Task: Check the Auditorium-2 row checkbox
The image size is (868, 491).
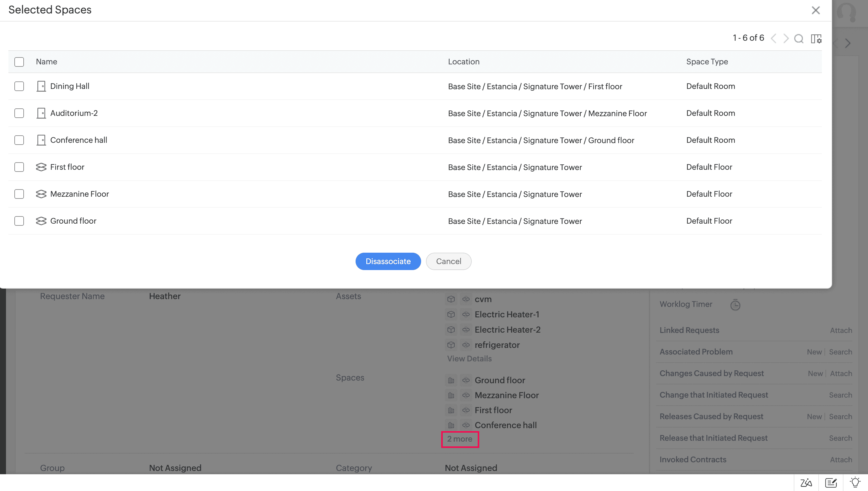Action: click(x=19, y=113)
